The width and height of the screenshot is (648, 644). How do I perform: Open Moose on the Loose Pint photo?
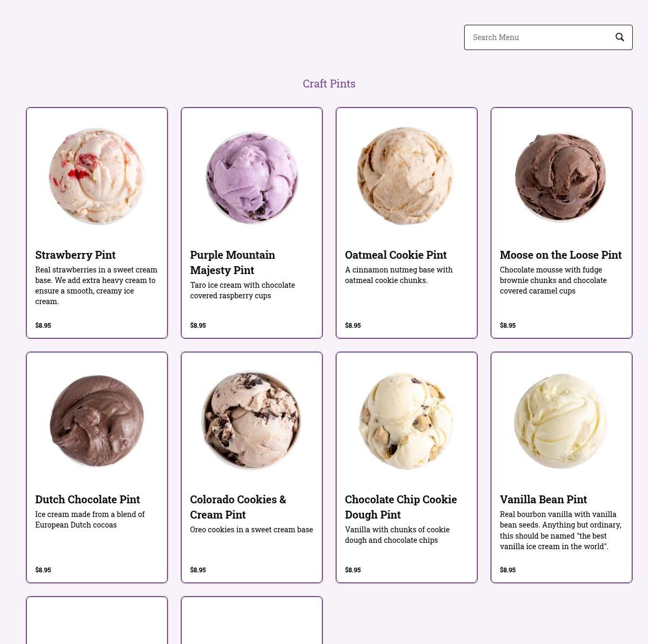(x=561, y=176)
